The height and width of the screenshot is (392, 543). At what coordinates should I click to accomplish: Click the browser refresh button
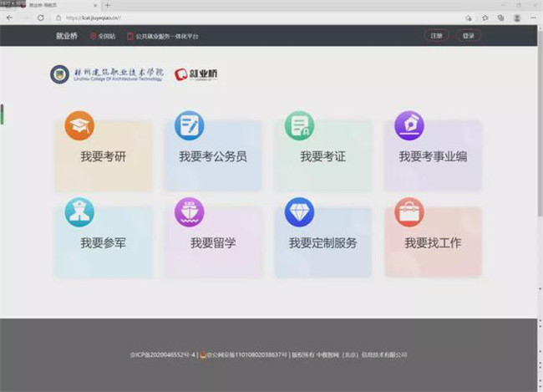[x=40, y=17]
